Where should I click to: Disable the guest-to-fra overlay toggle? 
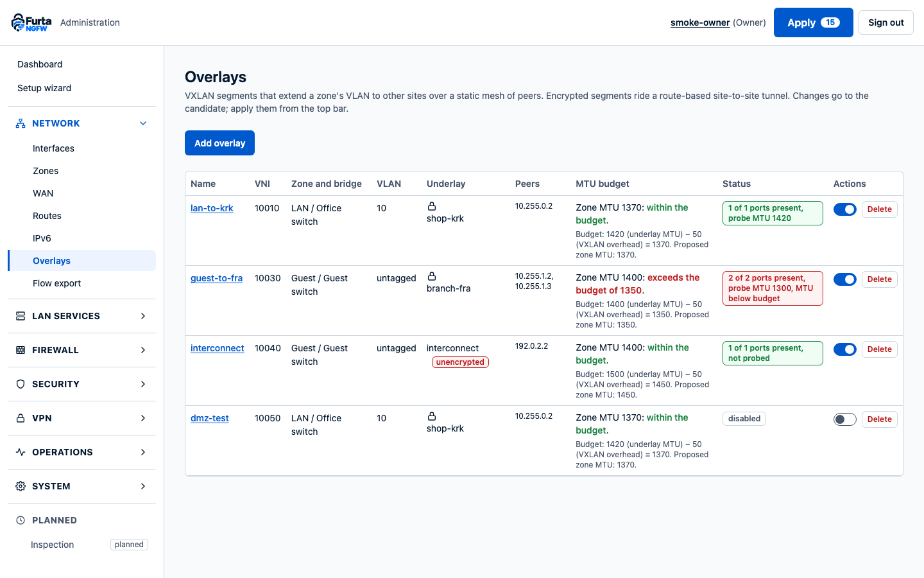tap(845, 279)
